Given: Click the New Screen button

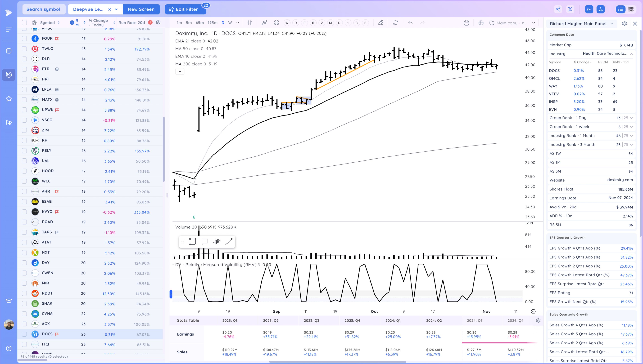Looking at the screenshot, I should (x=141, y=9).
